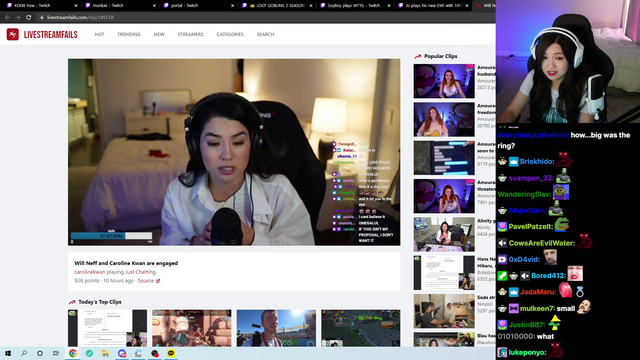The image size is (640, 360).
Task: Open the HOT menu
Action: (x=99, y=34)
